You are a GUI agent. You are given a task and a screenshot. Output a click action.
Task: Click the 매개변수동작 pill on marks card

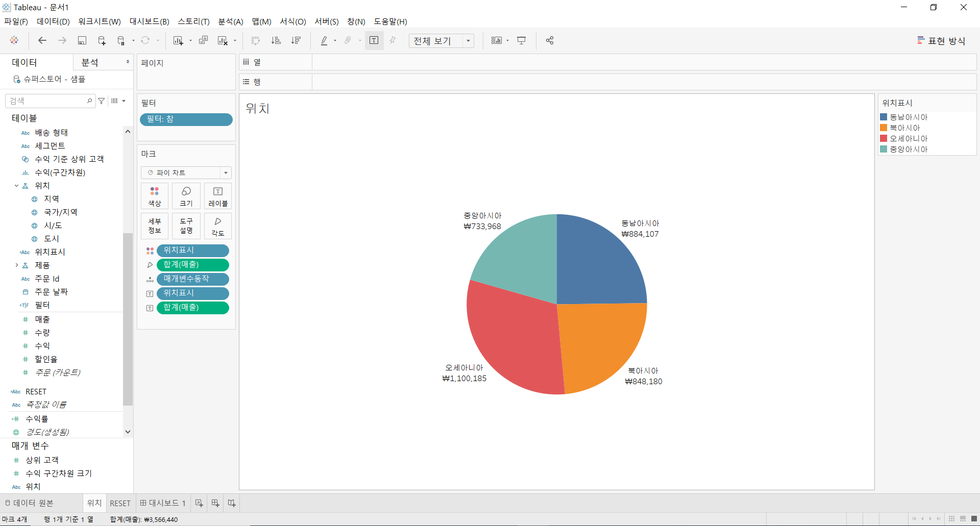(193, 279)
